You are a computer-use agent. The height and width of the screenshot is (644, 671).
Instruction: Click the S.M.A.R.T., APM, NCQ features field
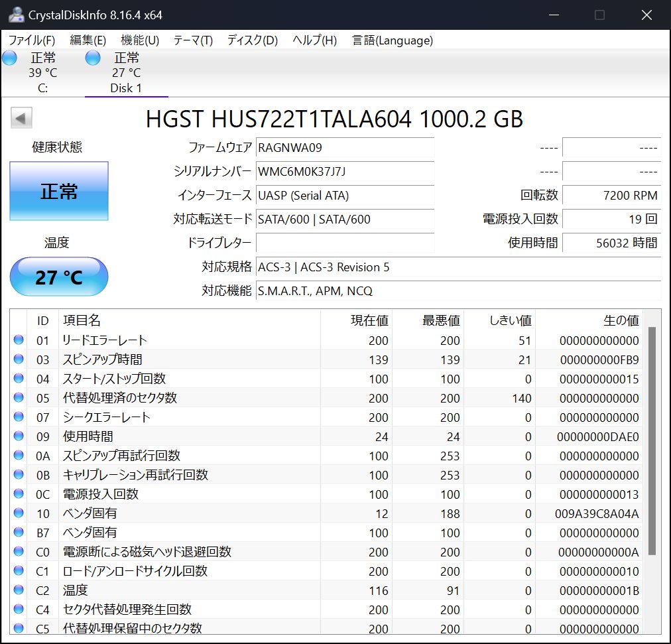pyautogui.click(x=459, y=291)
